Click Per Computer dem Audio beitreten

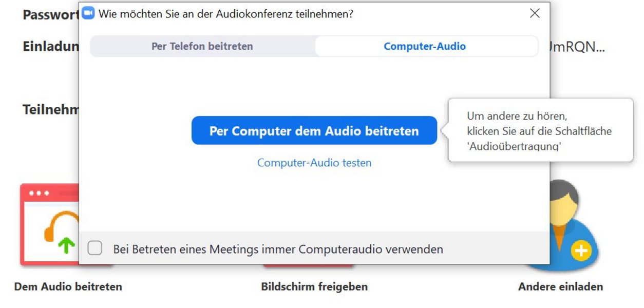click(314, 130)
